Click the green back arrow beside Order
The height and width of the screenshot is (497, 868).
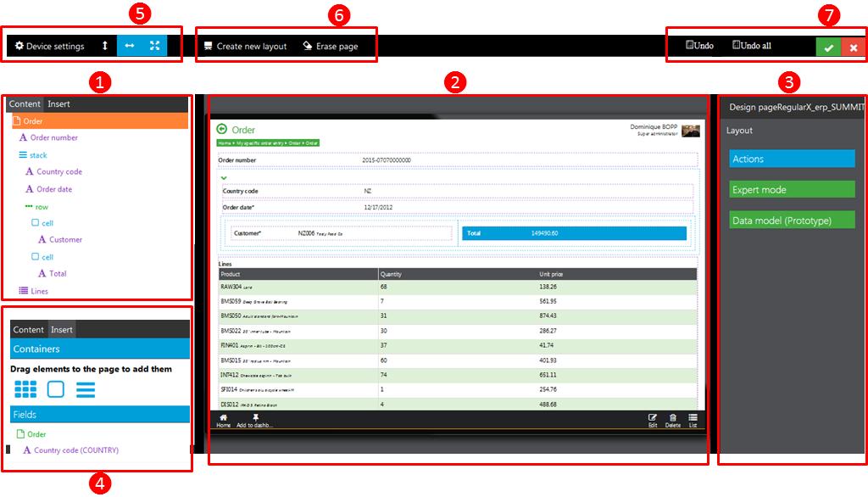[x=222, y=130]
